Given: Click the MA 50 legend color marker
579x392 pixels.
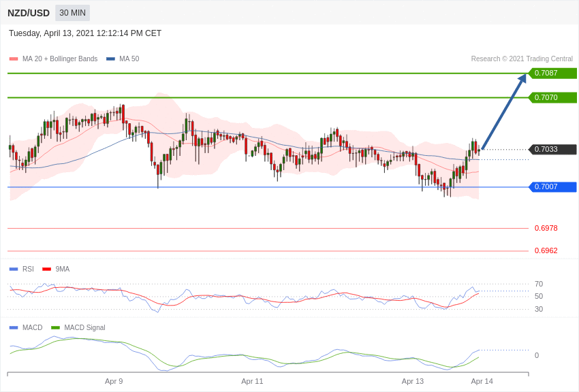Looking at the screenshot, I should [110, 59].
